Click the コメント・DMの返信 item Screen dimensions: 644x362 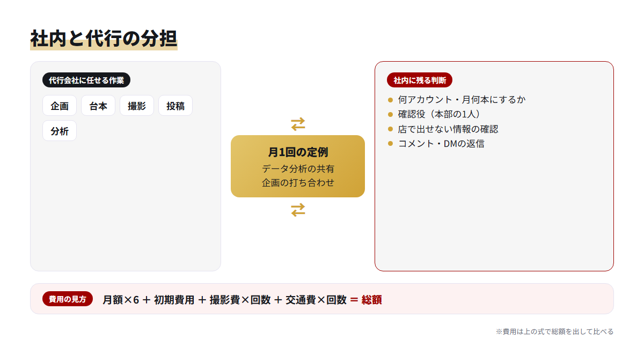pyautogui.click(x=441, y=144)
